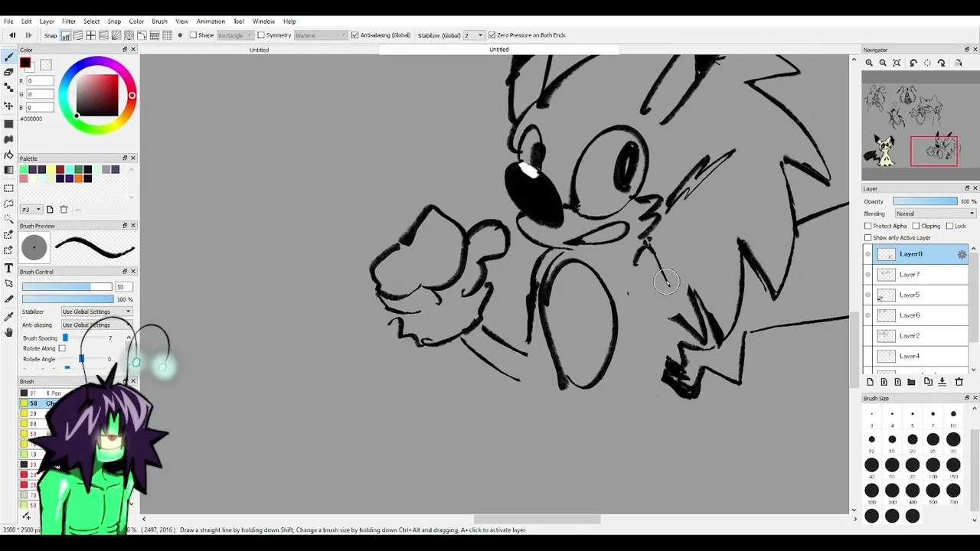The image size is (980, 551).
Task: Zoom in using Navigator magnifier plus
Action: click(869, 63)
